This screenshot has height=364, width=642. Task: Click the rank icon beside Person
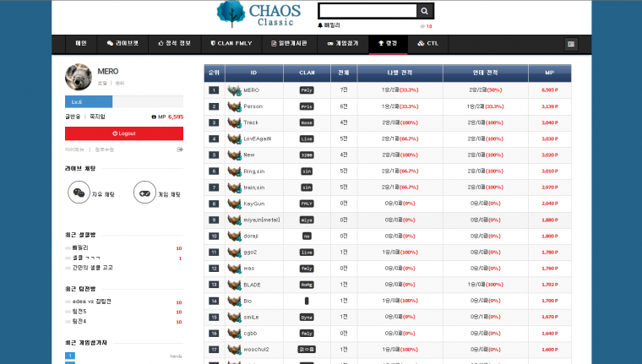pyautogui.click(x=234, y=107)
